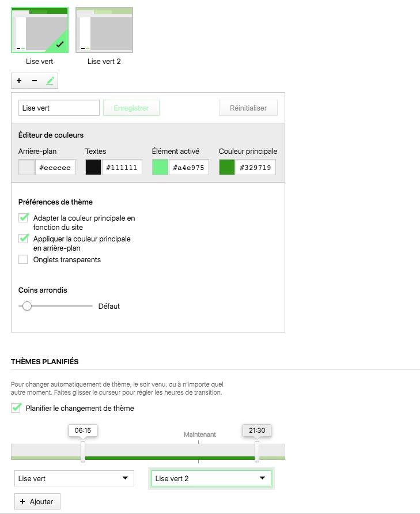Viewport: 420px width, 514px height.
Task: Open the Arrière-plan color swatch
Action: tap(27, 167)
